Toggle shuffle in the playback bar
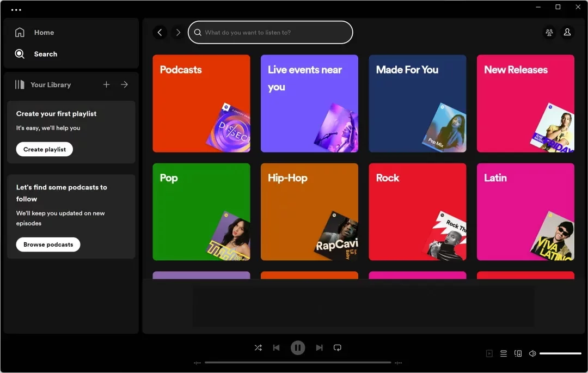Viewport: 588px width, 373px height. pos(258,347)
